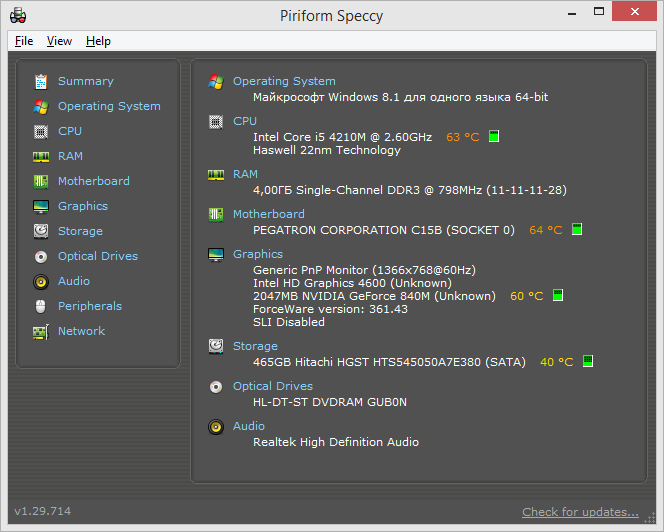Click the Storage drive icon in summary panel
664x532 pixels.
point(216,346)
